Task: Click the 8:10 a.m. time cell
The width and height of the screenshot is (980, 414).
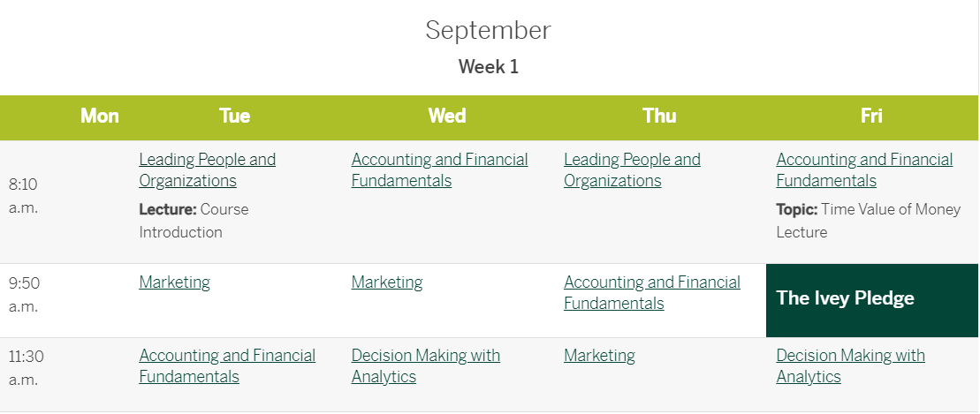Action: [x=23, y=196]
